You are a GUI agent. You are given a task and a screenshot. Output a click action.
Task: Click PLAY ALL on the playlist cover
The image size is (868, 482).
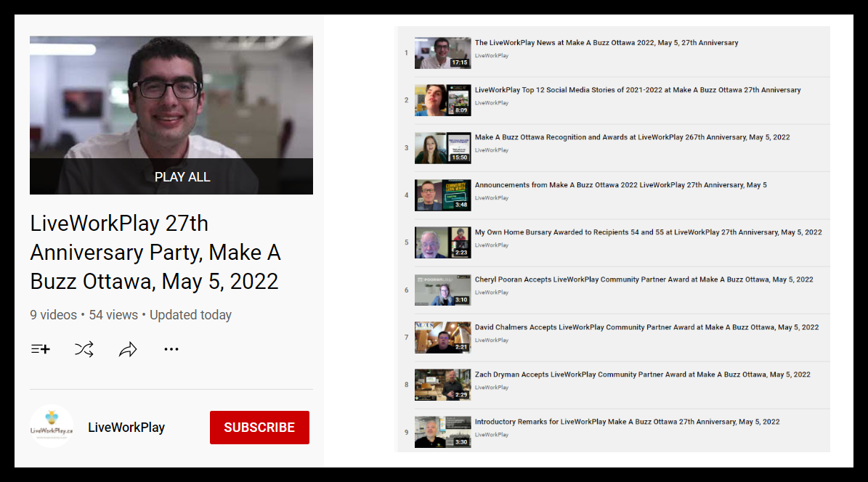[x=182, y=177]
